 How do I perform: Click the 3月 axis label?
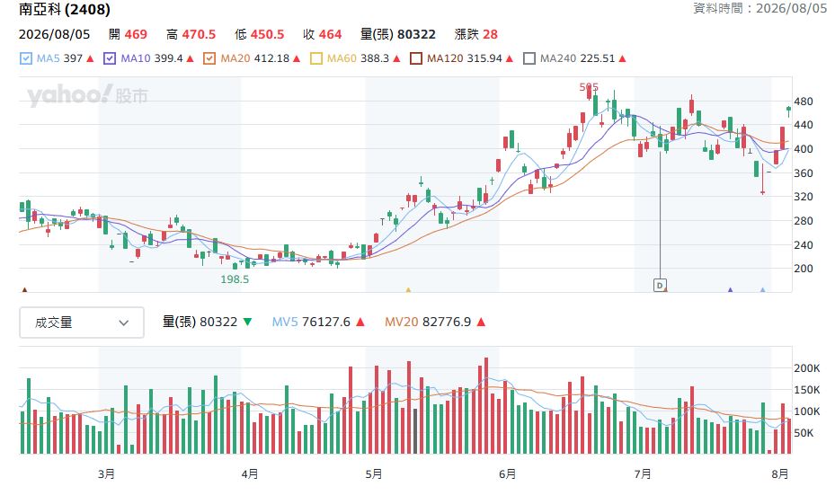point(106,473)
